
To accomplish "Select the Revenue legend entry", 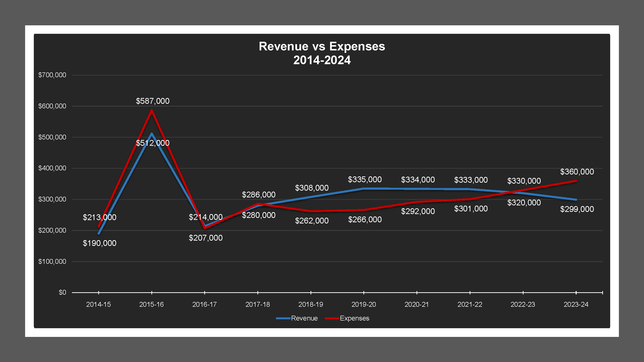I will coord(297,318).
